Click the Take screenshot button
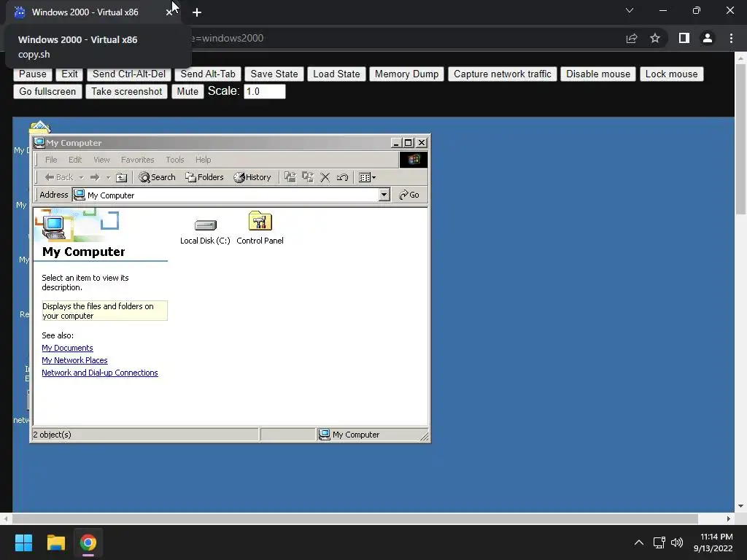The width and height of the screenshot is (747, 560). coord(127,91)
